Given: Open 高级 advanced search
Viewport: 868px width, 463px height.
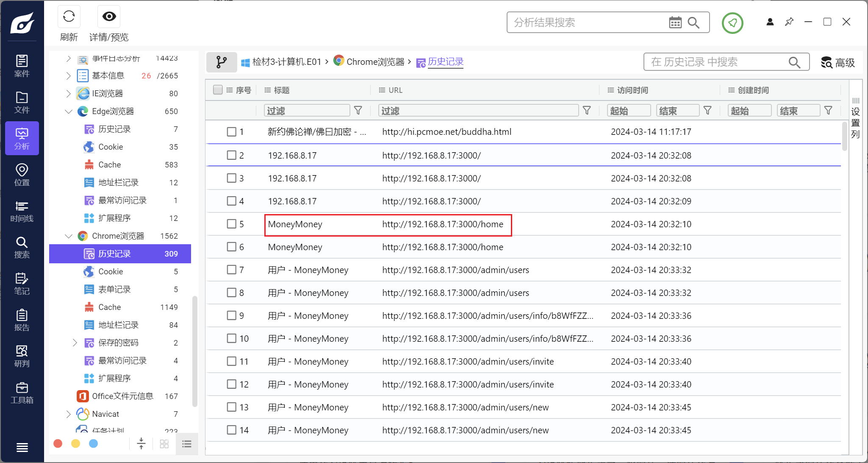Looking at the screenshot, I should tap(838, 62).
